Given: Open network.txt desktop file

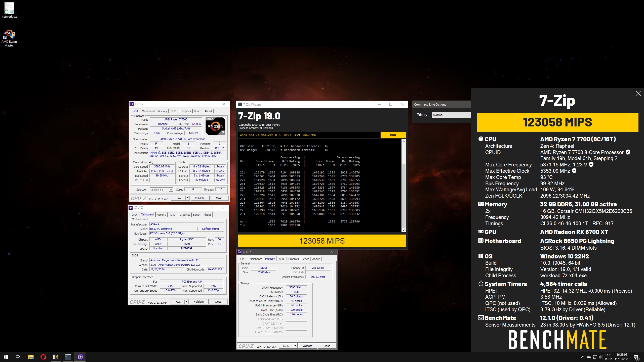Looking at the screenshot, I should (x=9, y=10).
